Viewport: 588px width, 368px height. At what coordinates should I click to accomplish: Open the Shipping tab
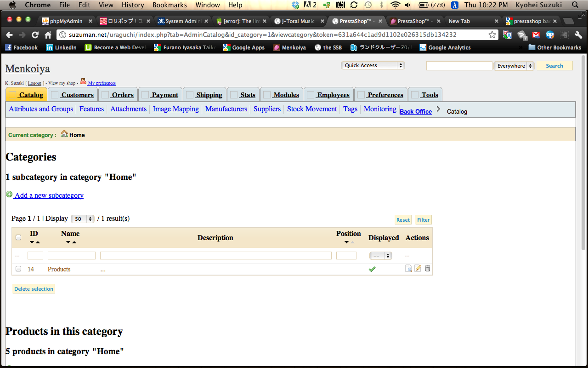point(204,94)
